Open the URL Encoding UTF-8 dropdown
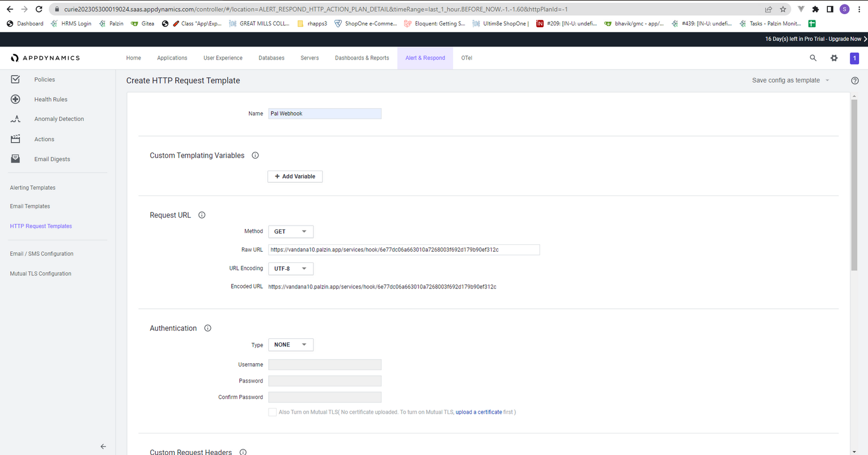Image resolution: width=868 pixels, height=455 pixels. [291, 269]
